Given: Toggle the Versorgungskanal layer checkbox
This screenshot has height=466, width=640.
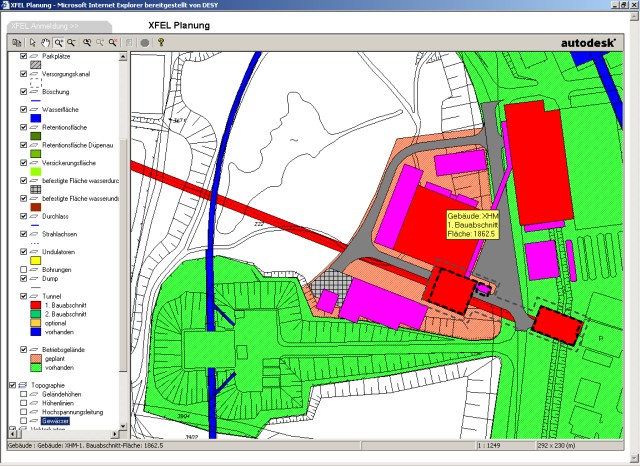Looking at the screenshot, I should pyautogui.click(x=24, y=74).
